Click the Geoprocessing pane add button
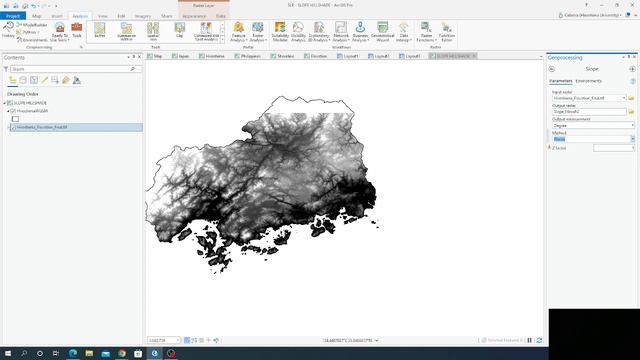This screenshot has height=360, width=640. pos(632,69)
